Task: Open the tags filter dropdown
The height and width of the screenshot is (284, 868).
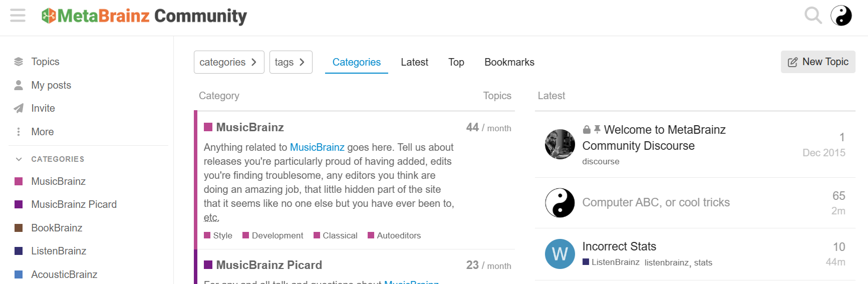Action: click(291, 62)
